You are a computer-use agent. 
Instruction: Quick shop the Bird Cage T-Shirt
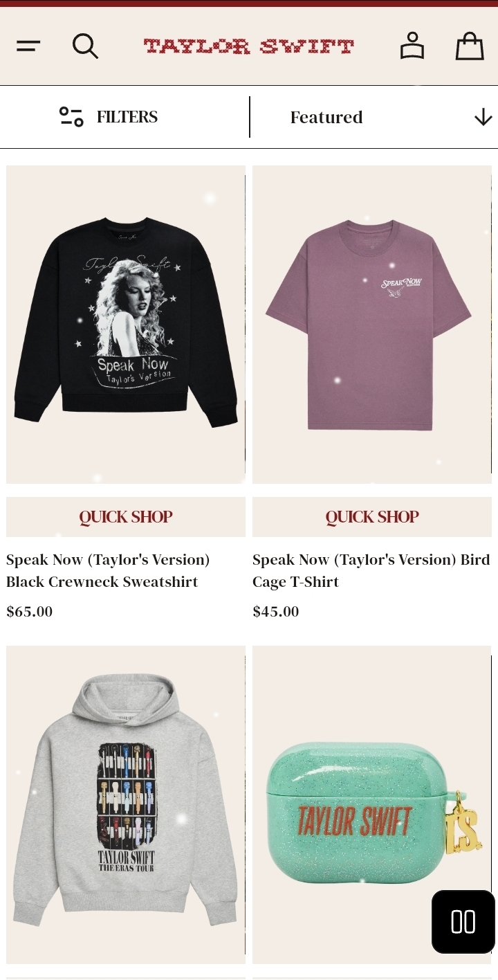[372, 517]
